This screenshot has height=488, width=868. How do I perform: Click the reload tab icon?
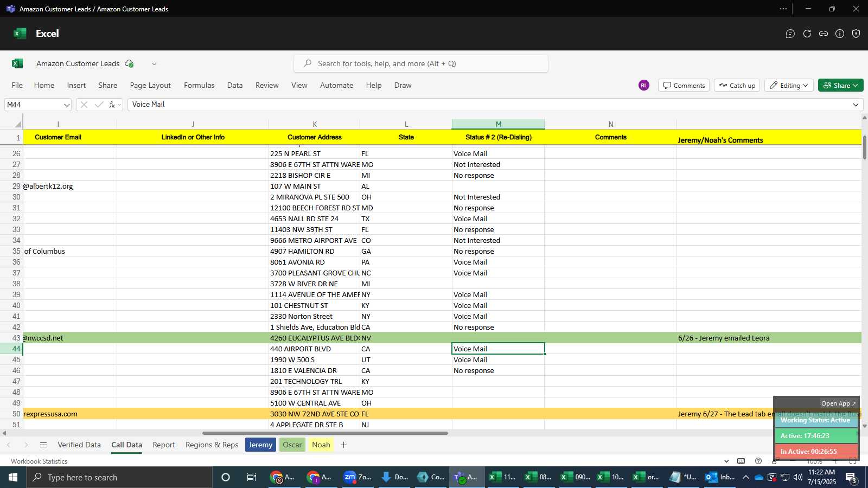(x=807, y=34)
